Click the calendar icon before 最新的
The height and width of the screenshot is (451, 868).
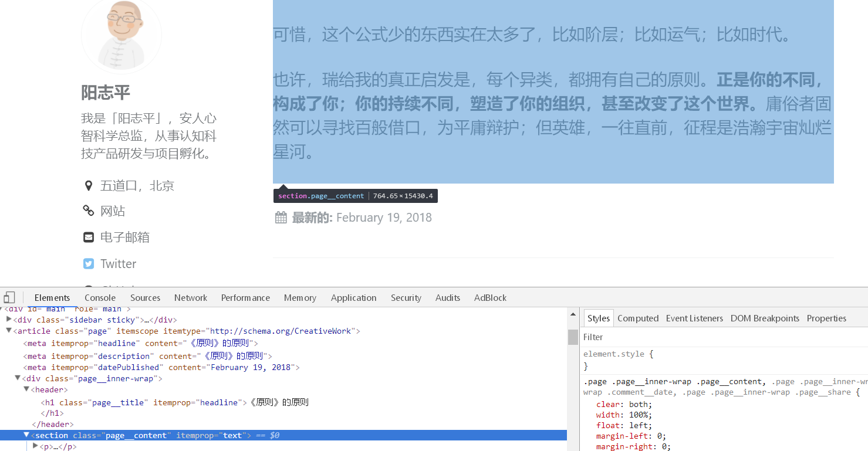(281, 218)
